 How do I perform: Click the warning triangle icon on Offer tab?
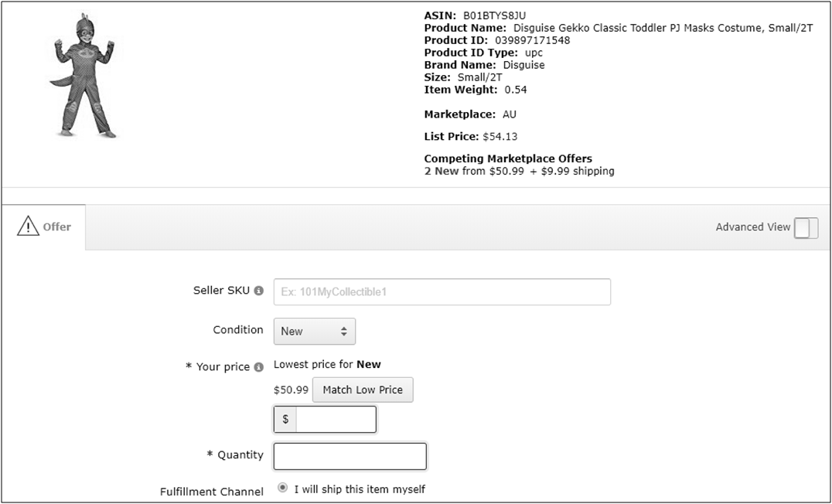[28, 226]
